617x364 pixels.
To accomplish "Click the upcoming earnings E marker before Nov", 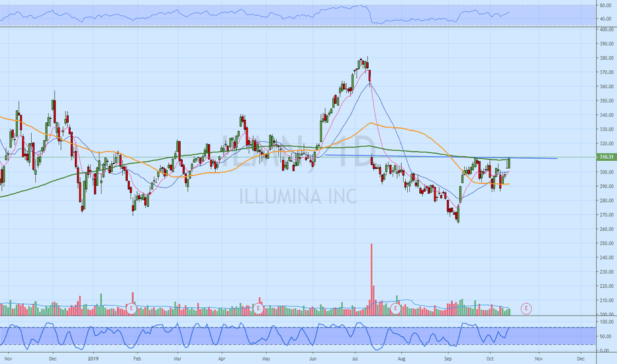I will click(x=526, y=308).
